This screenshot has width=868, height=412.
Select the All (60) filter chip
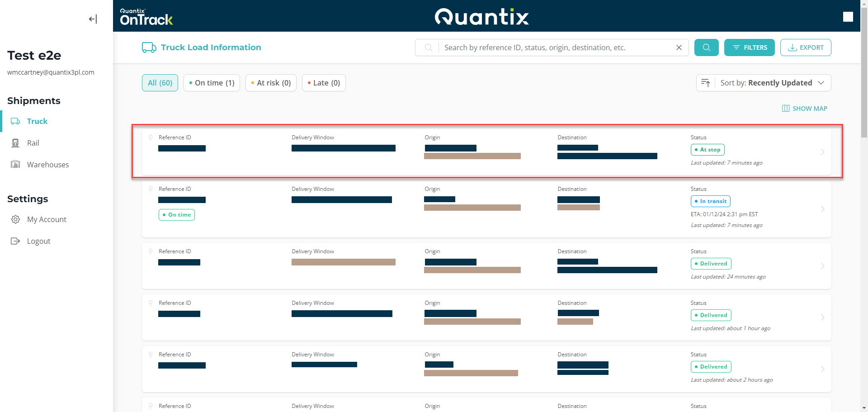[160, 83]
